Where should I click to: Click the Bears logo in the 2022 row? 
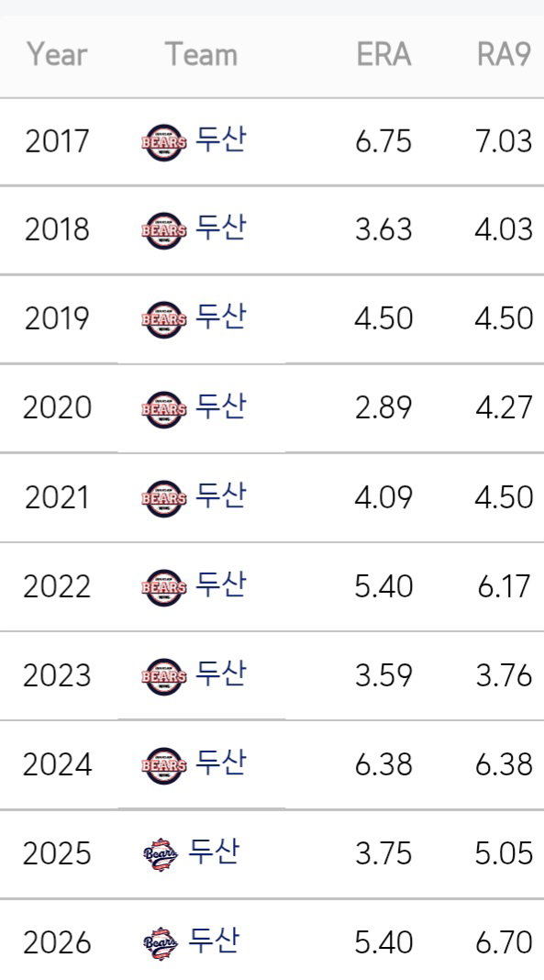[163, 587]
